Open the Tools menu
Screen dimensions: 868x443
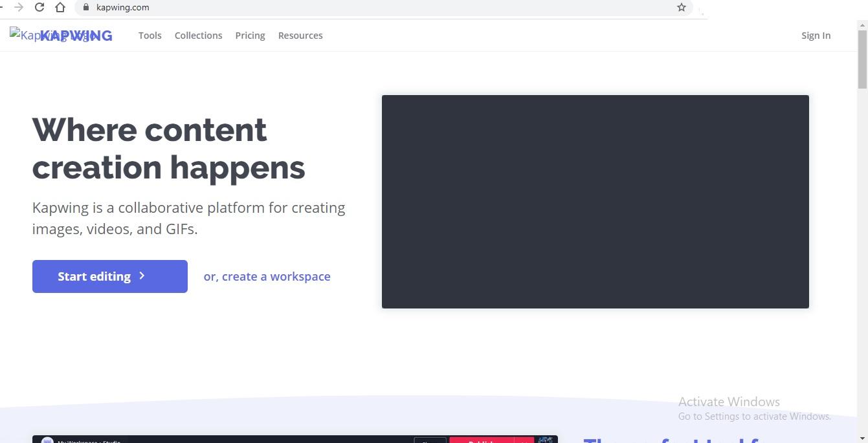150,36
